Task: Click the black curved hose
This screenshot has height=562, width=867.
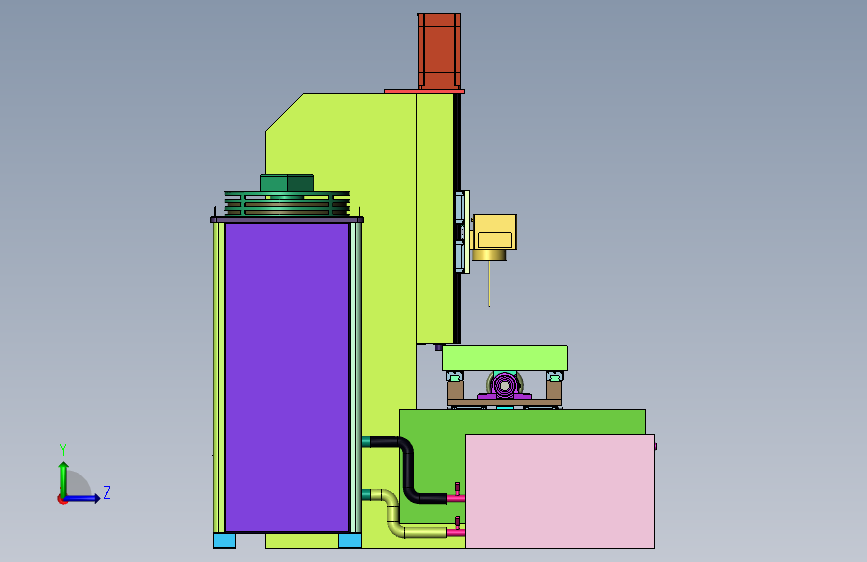Action: click(x=409, y=470)
